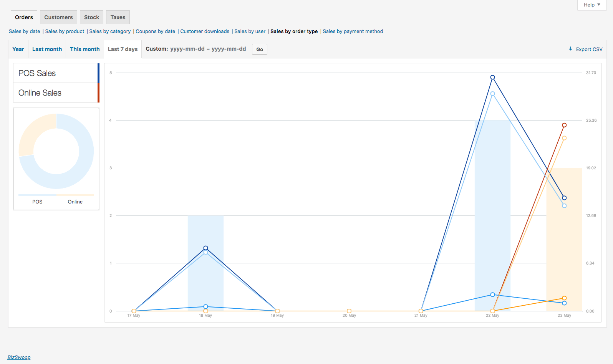Screen dimensions: 613x364
Task: Open Sales by category report
Action: pos(110,31)
